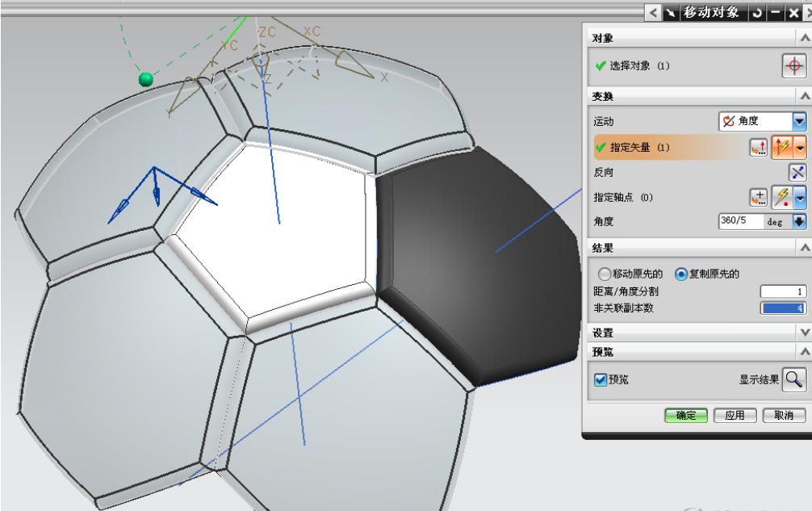Open the 运动 angle dropdown
Screen dimensions: 812x511
[799, 122]
